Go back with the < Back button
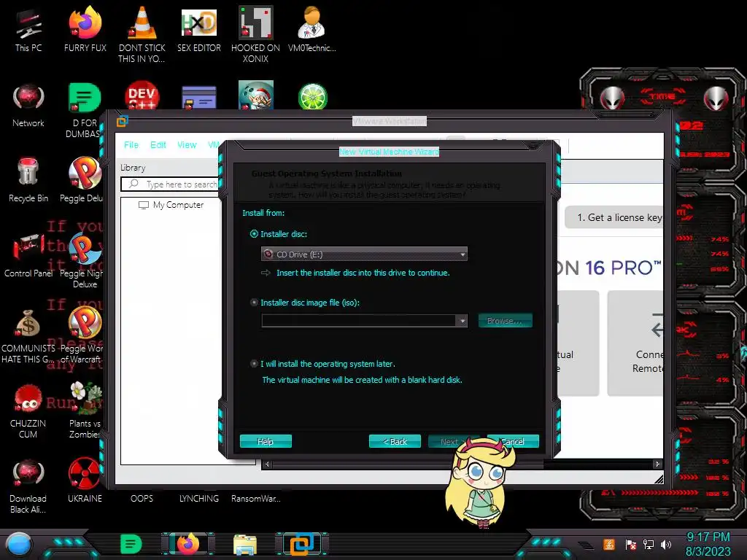The height and width of the screenshot is (560, 747). (x=395, y=441)
